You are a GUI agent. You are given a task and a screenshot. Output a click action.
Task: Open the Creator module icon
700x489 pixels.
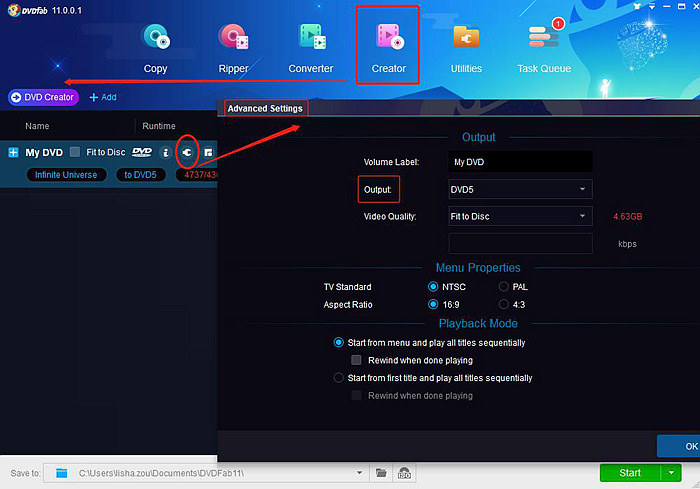click(x=389, y=38)
